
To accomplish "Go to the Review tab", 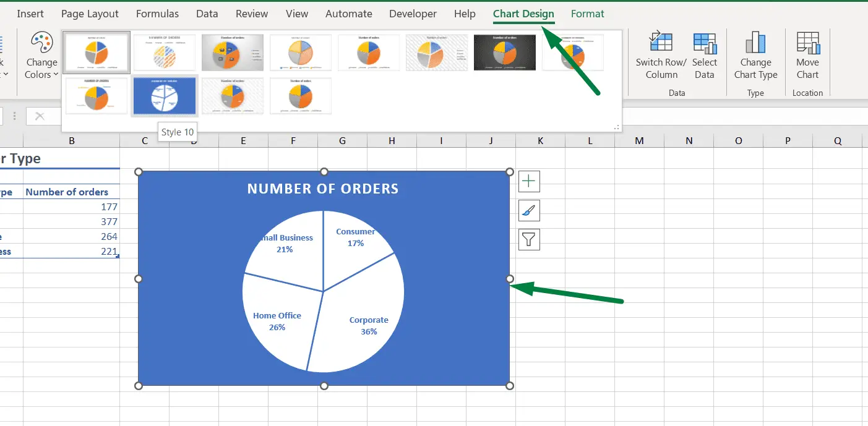I will [x=252, y=14].
